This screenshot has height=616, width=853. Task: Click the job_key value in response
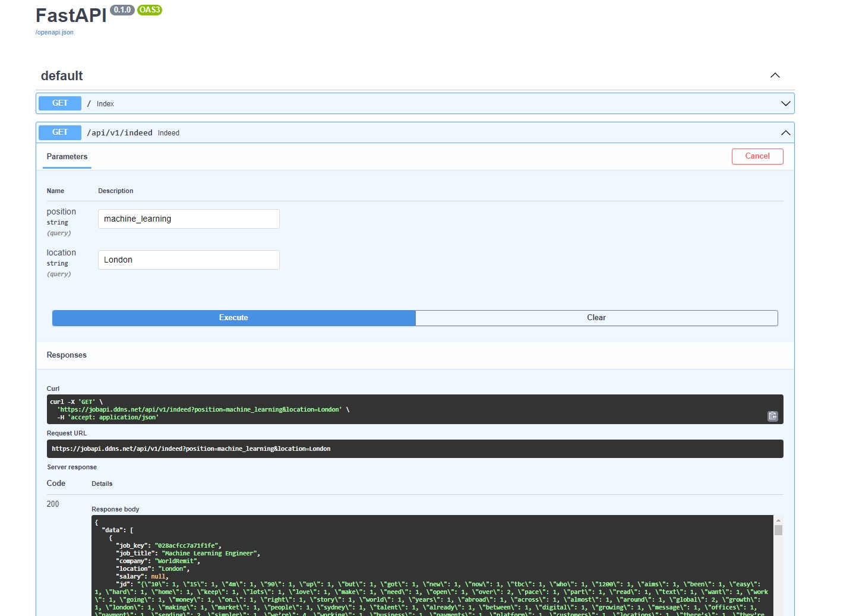[x=187, y=545]
